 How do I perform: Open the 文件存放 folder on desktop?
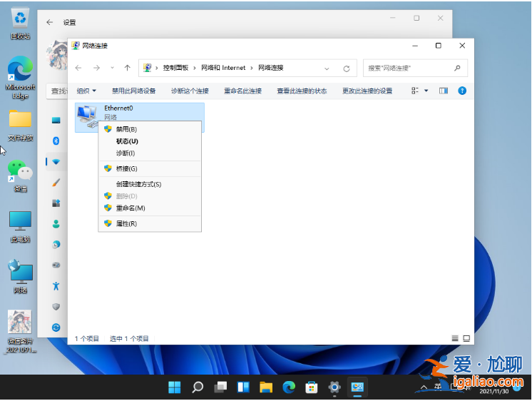(x=21, y=125)
